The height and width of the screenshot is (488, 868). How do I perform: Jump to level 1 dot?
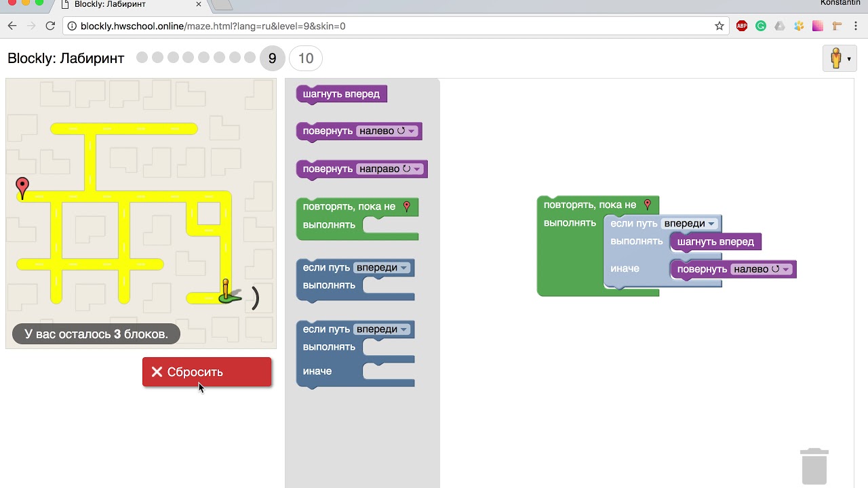[x=142, y=58]
